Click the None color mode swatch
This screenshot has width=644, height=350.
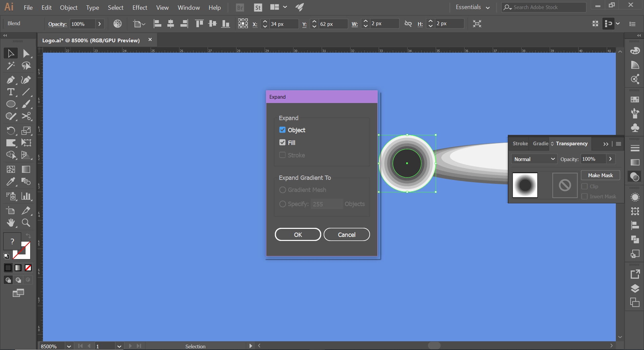28,268
